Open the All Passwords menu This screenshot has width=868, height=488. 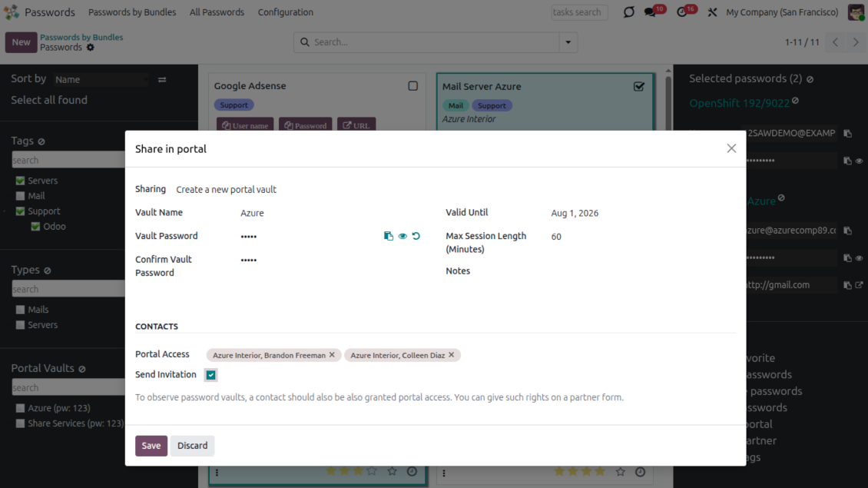[217, 12]
